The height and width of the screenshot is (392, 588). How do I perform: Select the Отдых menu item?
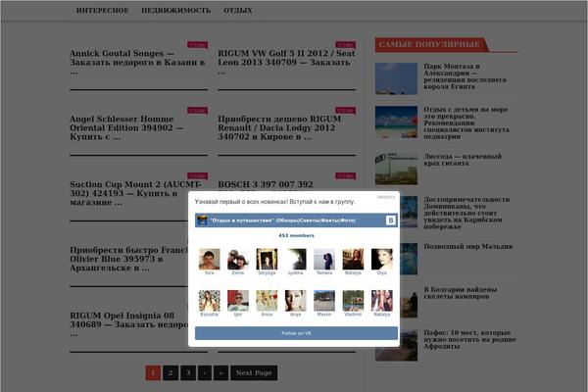pyautogui.click(x=237, y=10)
